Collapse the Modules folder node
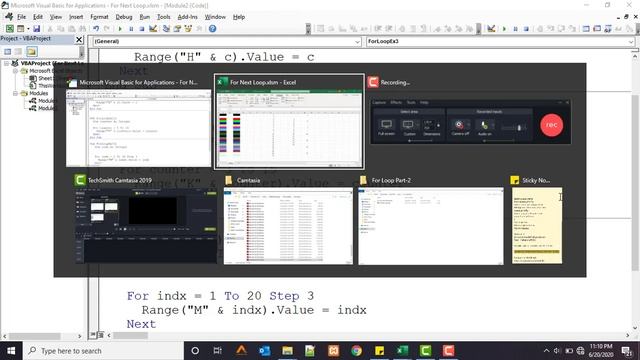Screen dimensions: 640x360 16,93
